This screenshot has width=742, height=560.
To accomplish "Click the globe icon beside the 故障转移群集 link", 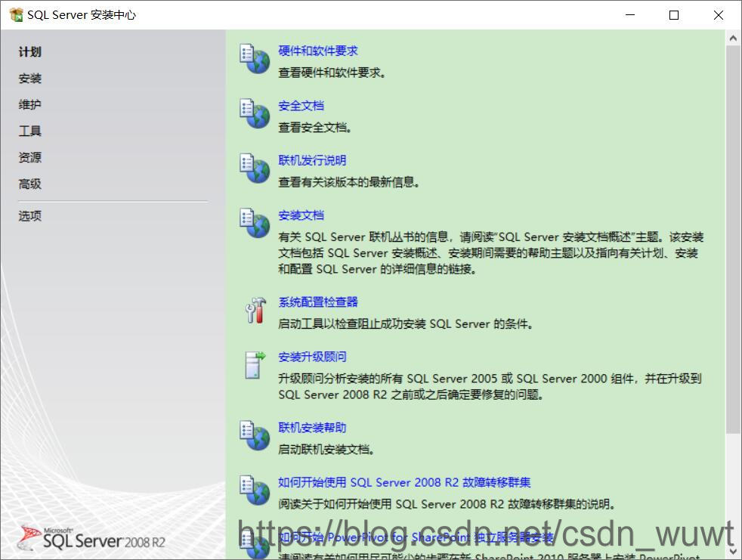I will [x=255, y=490].
